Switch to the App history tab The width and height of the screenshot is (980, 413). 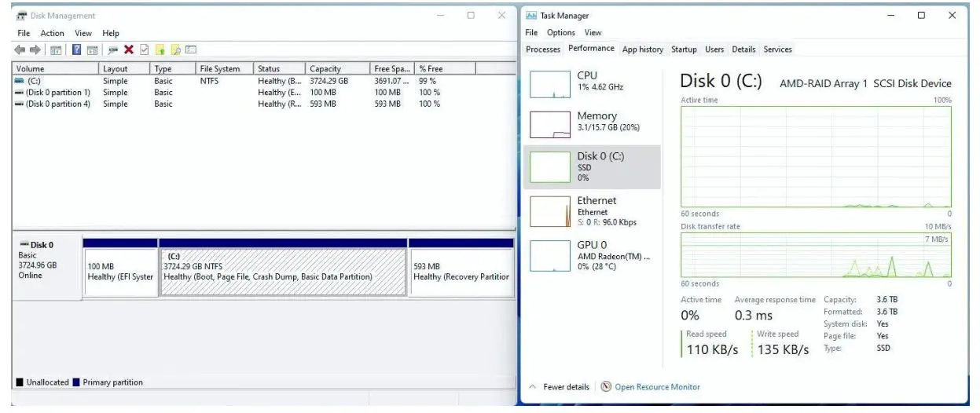[x=643, y=49]
